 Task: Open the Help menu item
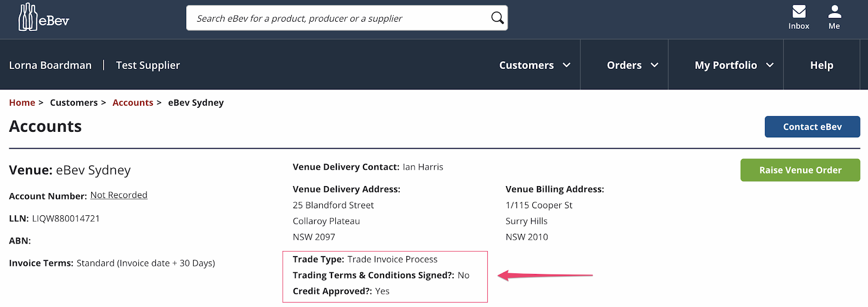(821, 65)
